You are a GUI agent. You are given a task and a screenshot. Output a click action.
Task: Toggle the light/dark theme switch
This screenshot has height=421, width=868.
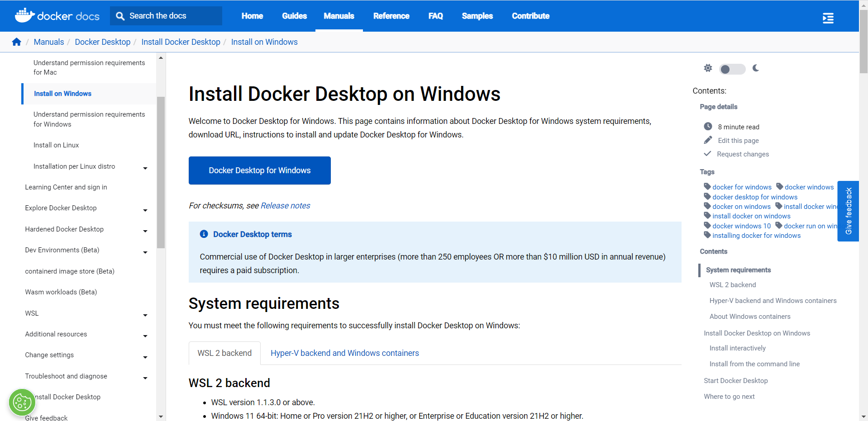pos(732,69)
